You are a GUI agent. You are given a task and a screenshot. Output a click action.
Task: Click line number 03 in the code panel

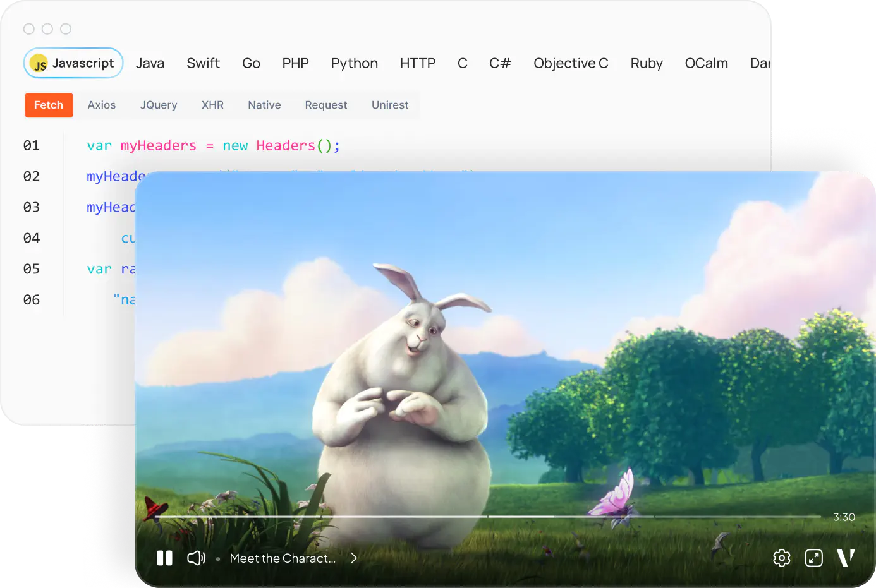coord(32,208)
